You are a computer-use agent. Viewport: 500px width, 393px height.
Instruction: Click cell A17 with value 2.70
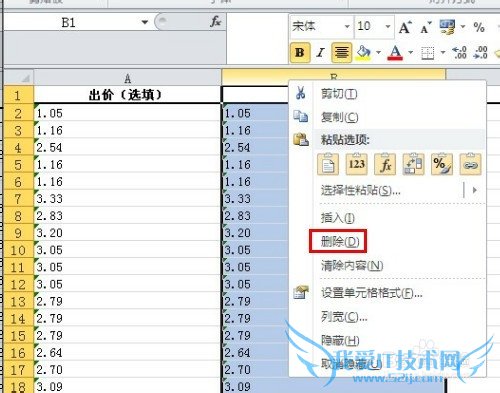[x=127, y=369]
